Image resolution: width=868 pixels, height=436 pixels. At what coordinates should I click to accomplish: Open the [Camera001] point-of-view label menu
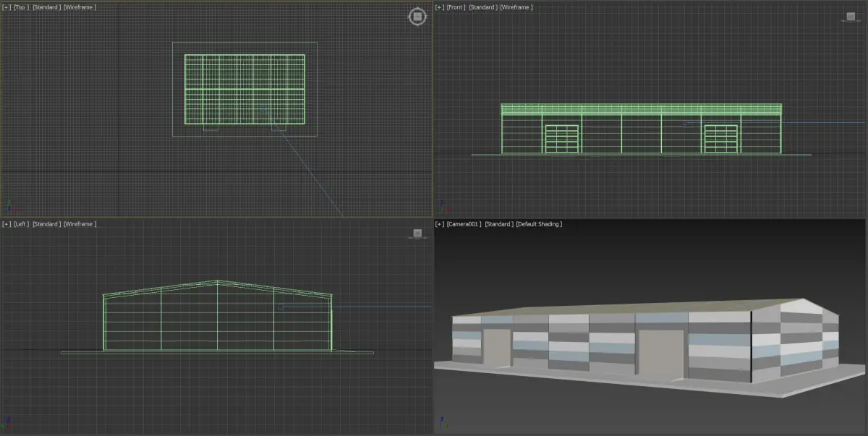click(x=464, y=224)
